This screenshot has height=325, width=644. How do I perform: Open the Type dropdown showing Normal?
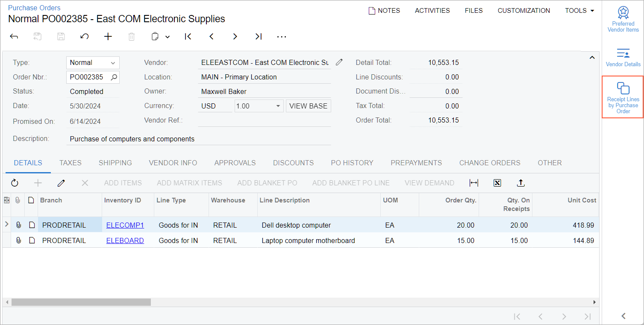pyautogui.click(x=93, y=63)
